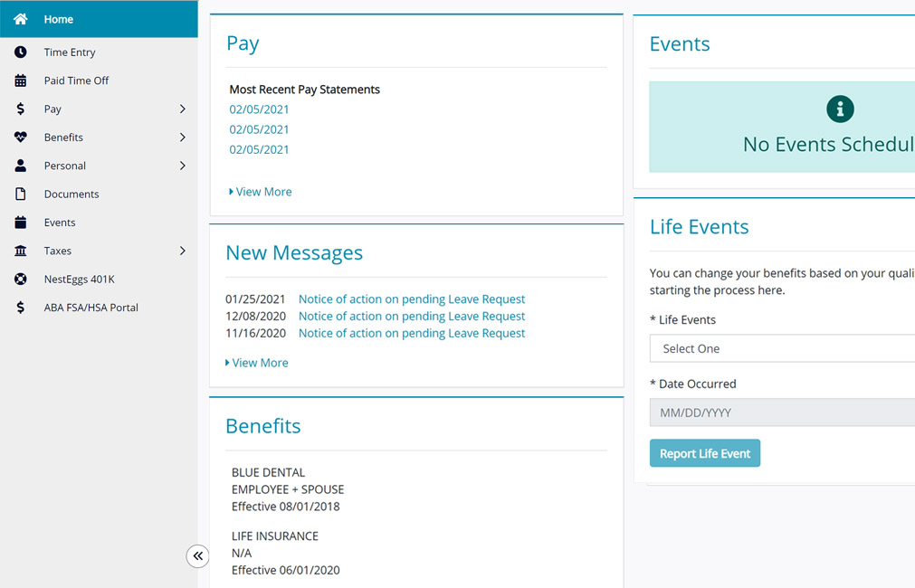
Task: Click the NestEggs 401K lifebuoy icon
Action: [21, 279]
